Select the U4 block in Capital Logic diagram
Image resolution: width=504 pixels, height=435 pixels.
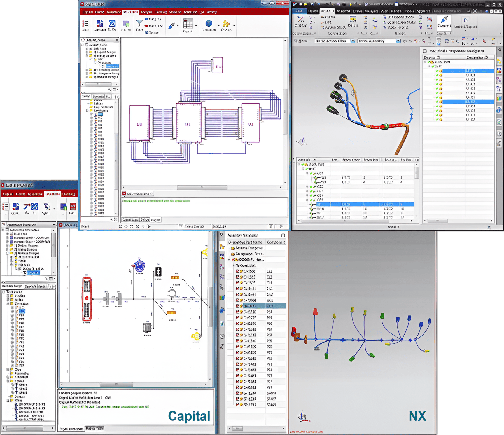coord(218,65)
